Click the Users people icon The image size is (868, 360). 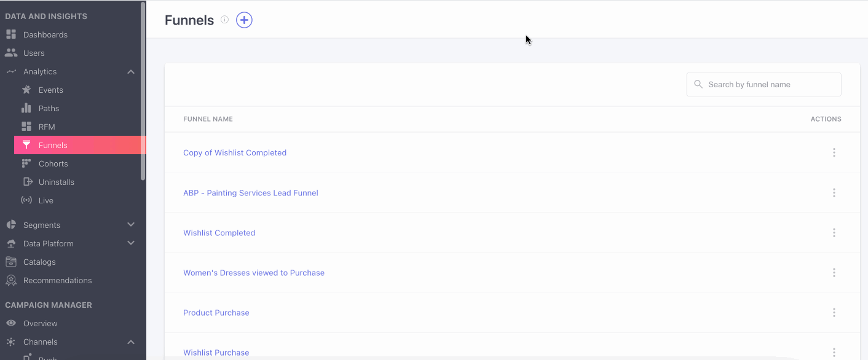tap(10, 53)
